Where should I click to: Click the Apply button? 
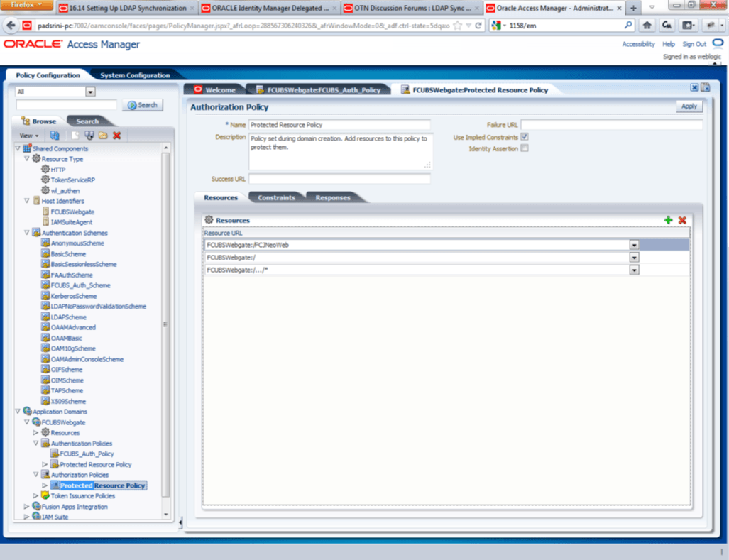[689, 106]
